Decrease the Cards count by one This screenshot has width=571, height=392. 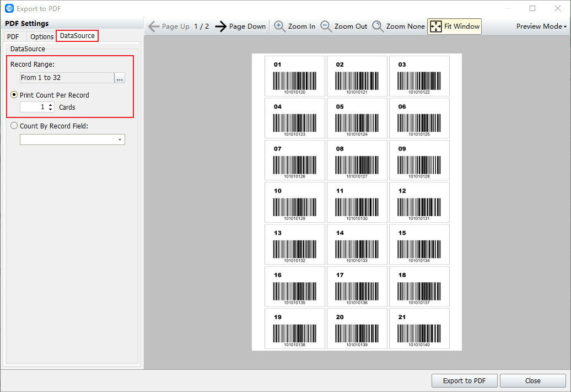click(x=51, y=109)
